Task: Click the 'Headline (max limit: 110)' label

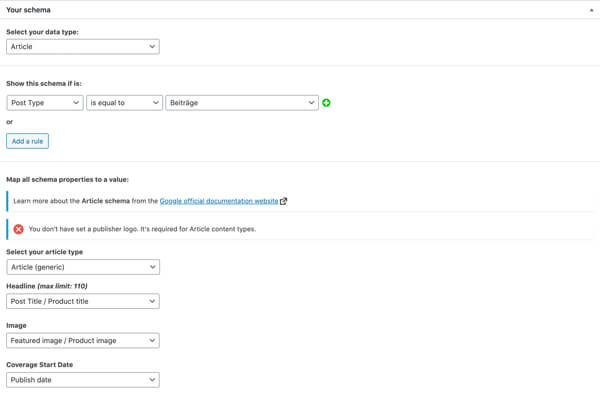Action: click(x=47, y=286)
